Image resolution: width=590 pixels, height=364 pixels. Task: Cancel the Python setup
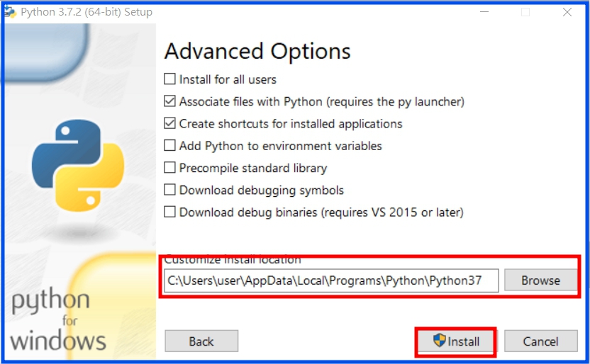[x=540, y=341]
